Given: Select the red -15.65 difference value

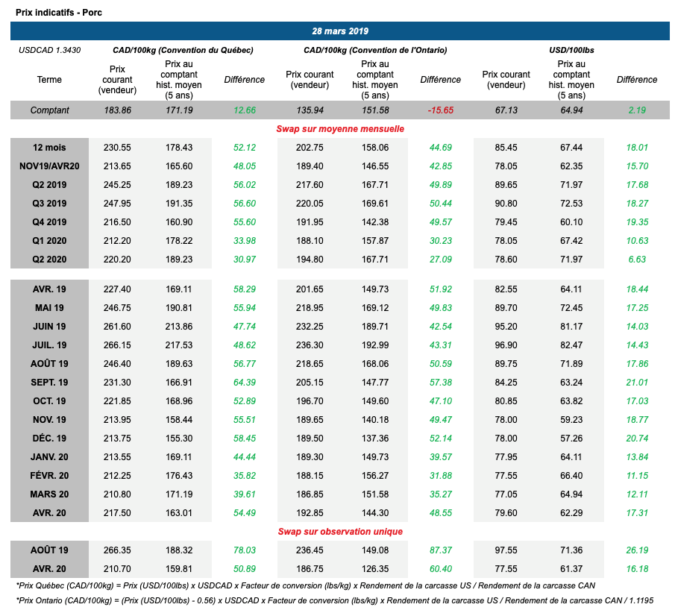Looking at the screenshot, I should 441,110.
